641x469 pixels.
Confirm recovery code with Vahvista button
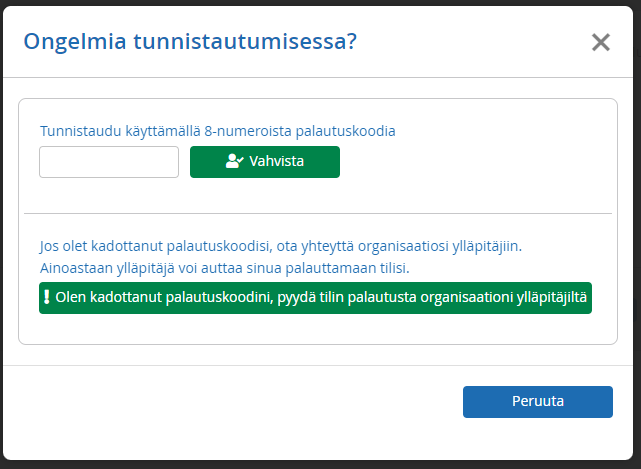[265, 162]
